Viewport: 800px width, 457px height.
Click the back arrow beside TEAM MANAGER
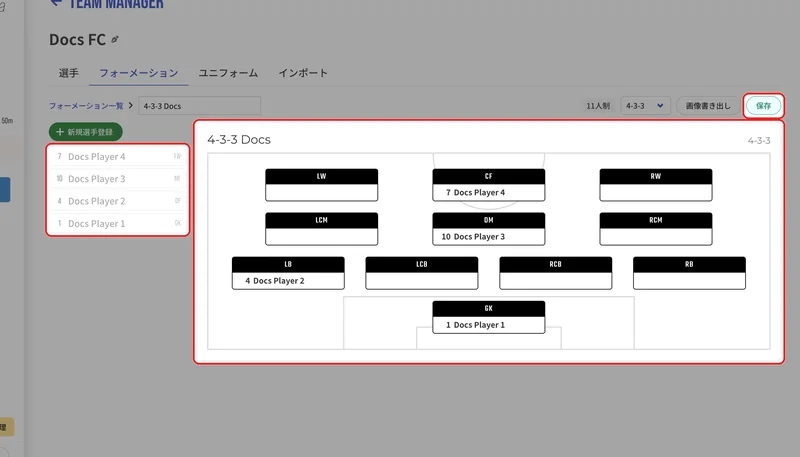(x=56, y=3)
